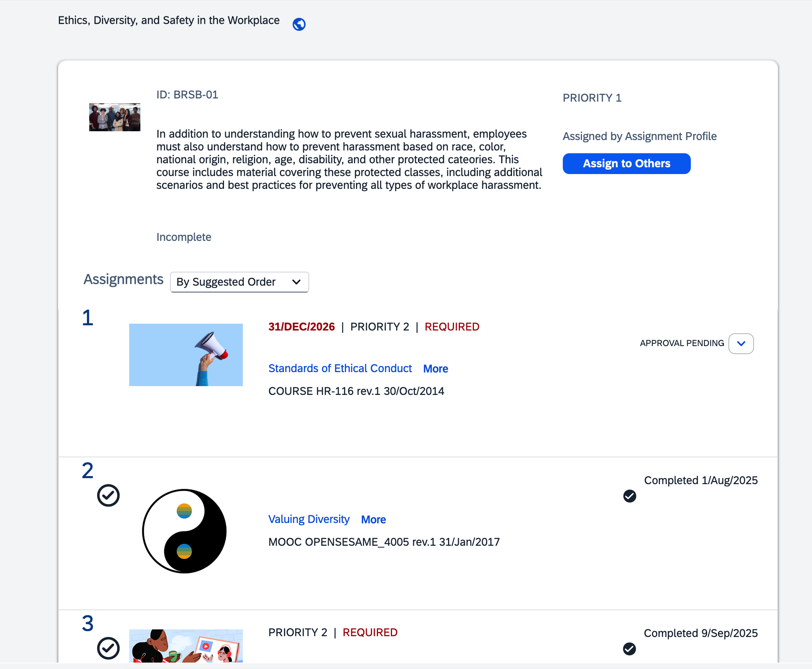Image resolution: width=812 pixels, height=669 pixels.
Task: Open the Valuing Diversity course link
Action: [309, 519]
